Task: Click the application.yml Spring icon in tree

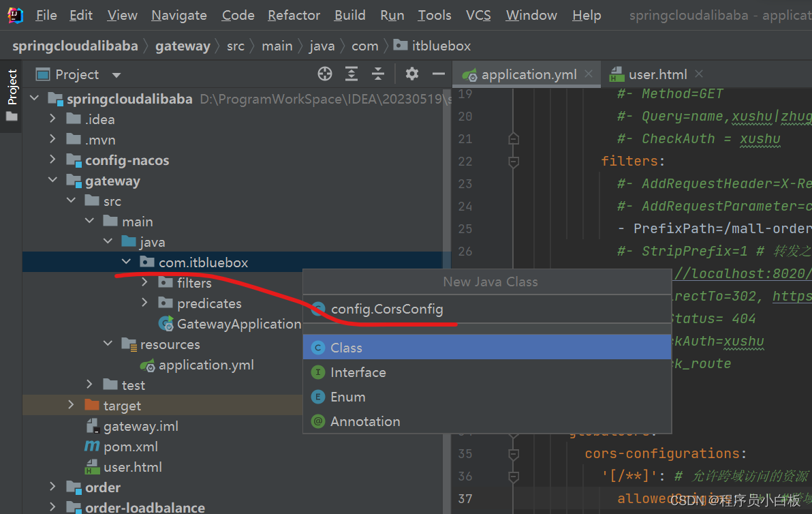Action: (x=148, y=365)
